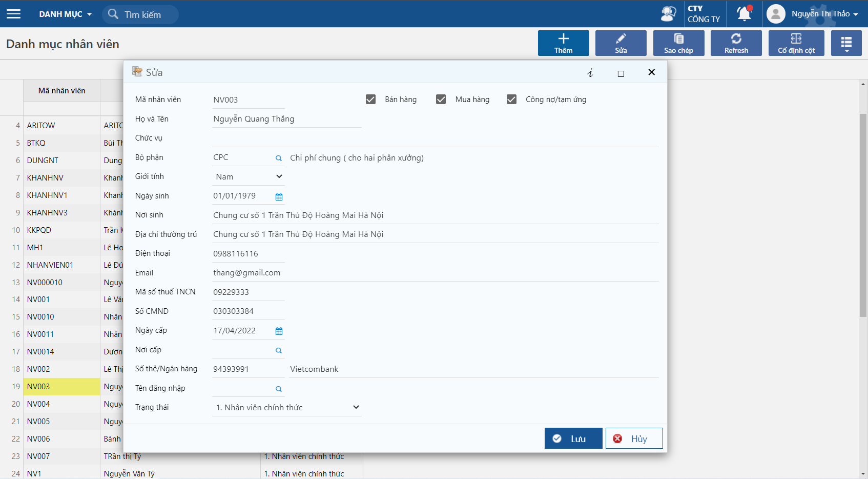
Task: Open the Ngày cấp calendar picker
Action: (279, 331)
